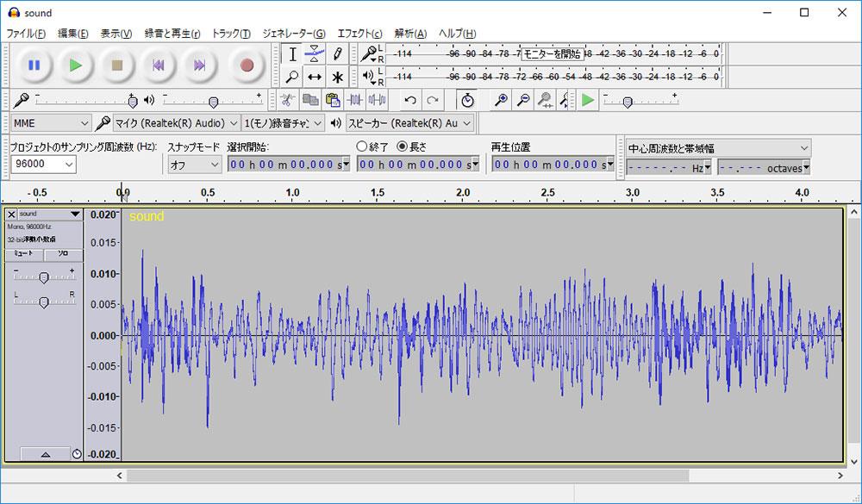Click the green Play button
Viewport: 862px width, 504px height.
(76, 65)
